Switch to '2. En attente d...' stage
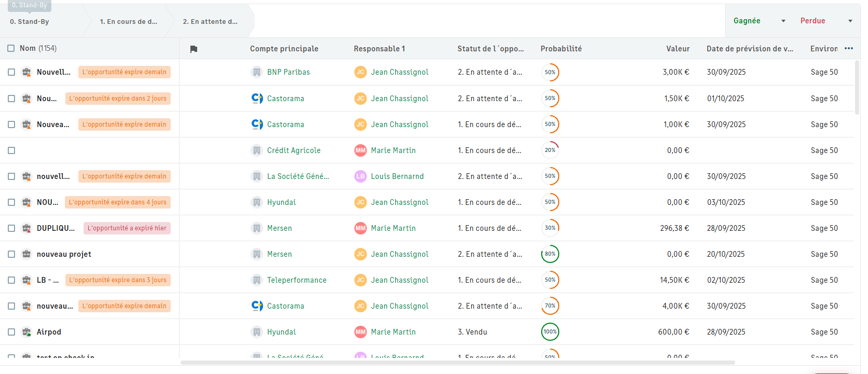This screenshot has height=374, width=868. click(x=210, y=22)
